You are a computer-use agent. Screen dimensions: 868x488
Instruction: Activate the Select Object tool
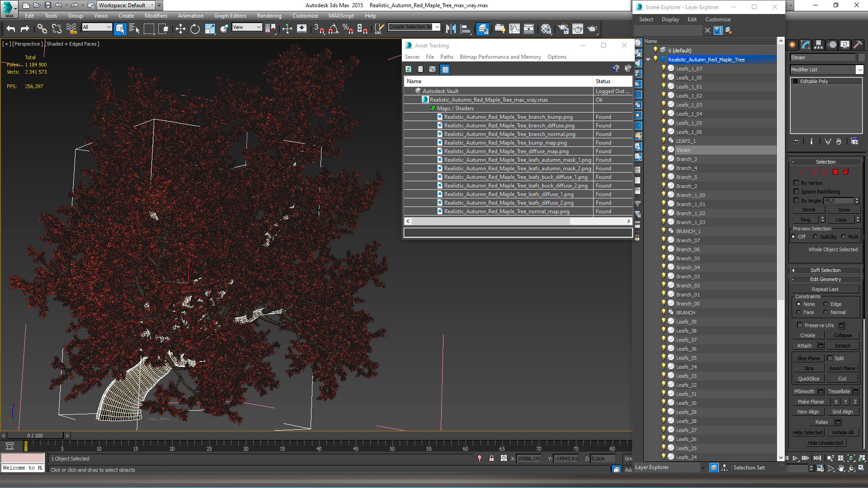[x=120, y=29]
